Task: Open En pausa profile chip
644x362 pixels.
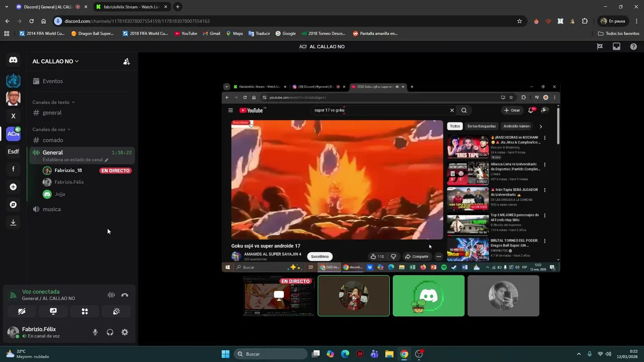Action: click(613, 21)
